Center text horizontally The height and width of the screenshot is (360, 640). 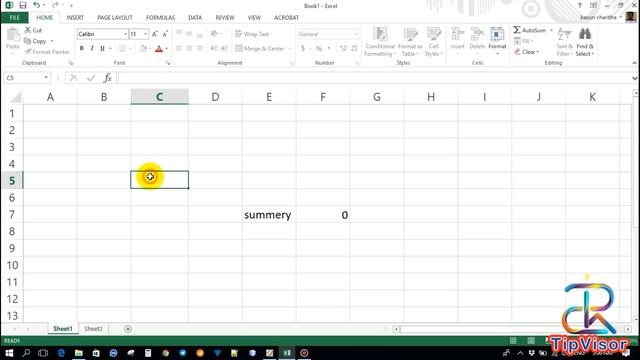pyautogui.click(x=189, y=49)
